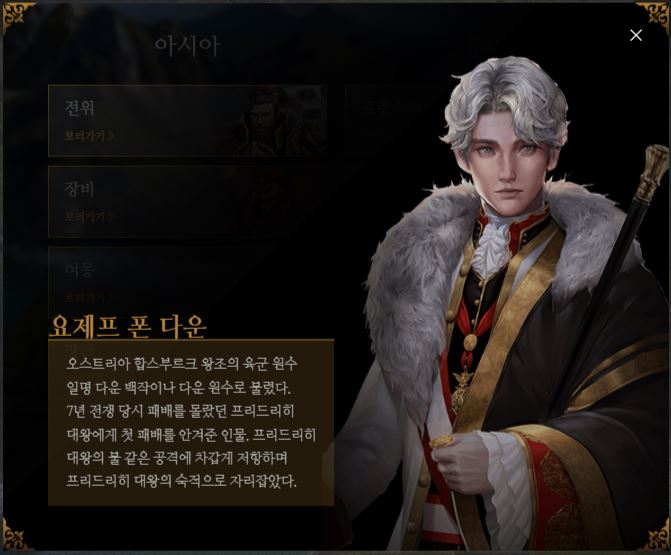This screenshot has height=555, width=671.
Task: Follow the 보러가기 link under 장비
Action: pyautogui.click(x=89, y=217)
